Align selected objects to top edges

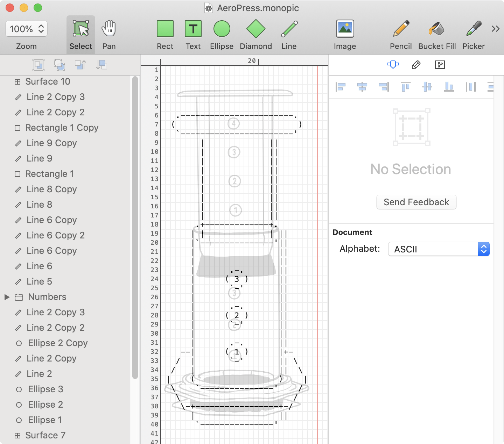point(406,86)
